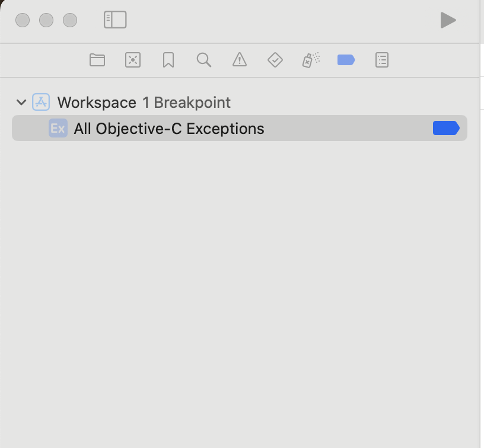Close the Xcode window

click(23, 20)
